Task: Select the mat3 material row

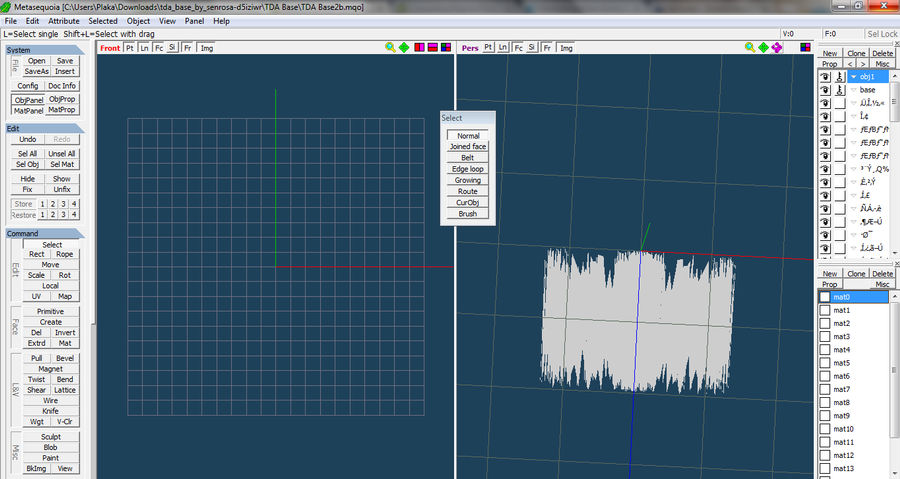Action: (x=853, y=337)
